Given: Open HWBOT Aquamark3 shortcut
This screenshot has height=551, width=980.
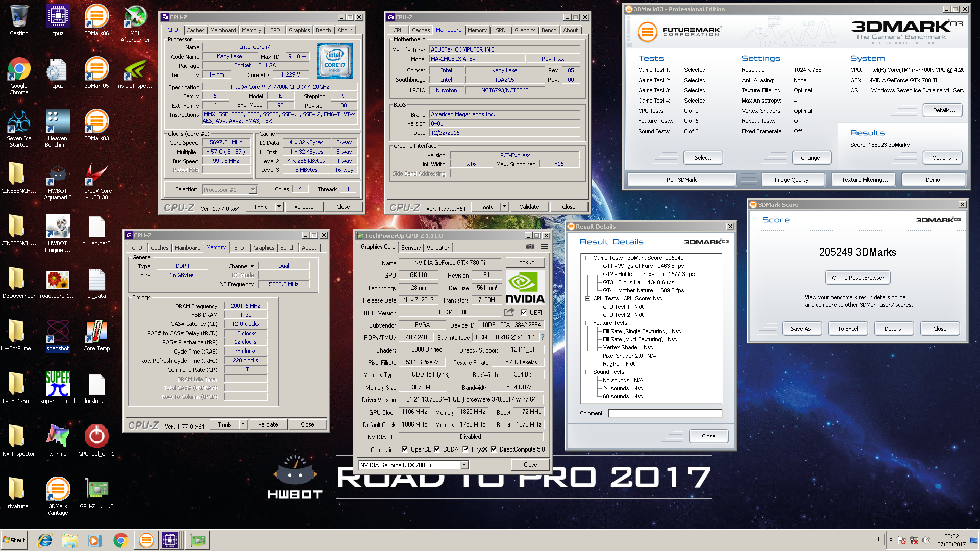Looking at the screenshot, I should [x=58, y=181].
